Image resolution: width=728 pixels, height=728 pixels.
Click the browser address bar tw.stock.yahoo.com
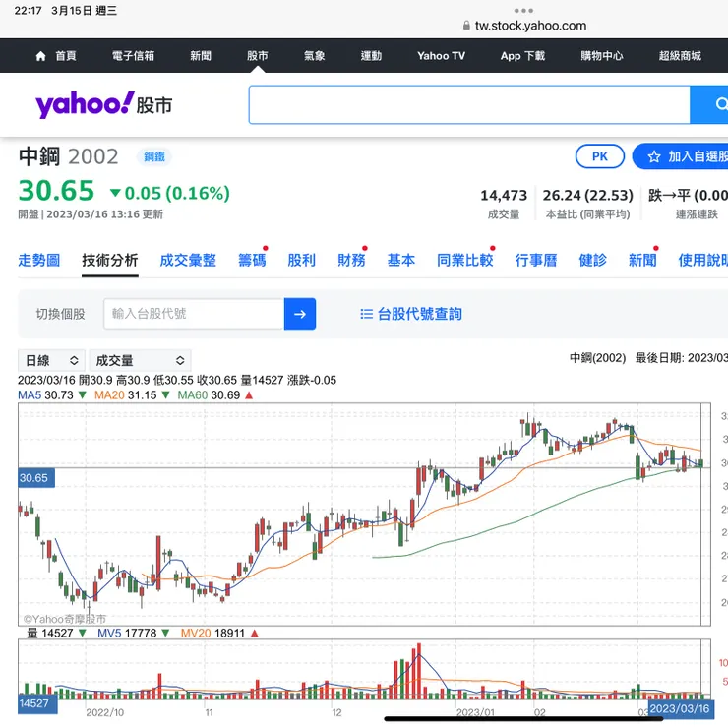[x=525, y=26]
